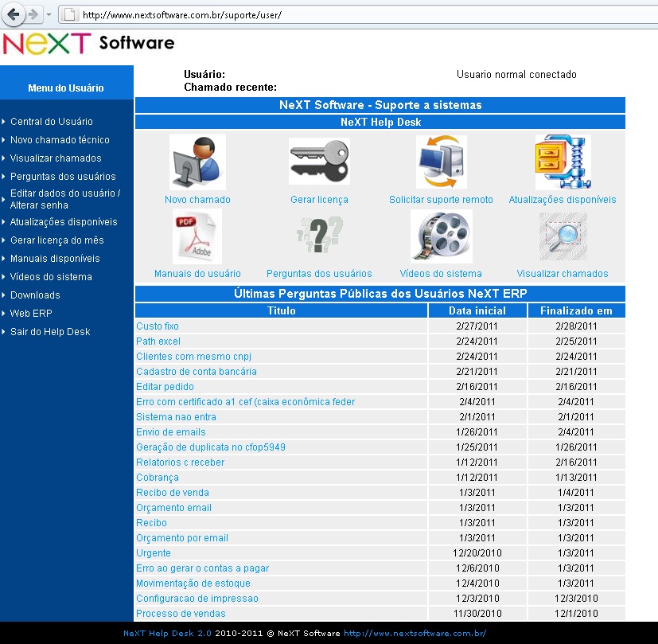This screenshot has width=658, height=644.
Task: Click the Gerar licença key icon
Action: click(x=318, y=161)
